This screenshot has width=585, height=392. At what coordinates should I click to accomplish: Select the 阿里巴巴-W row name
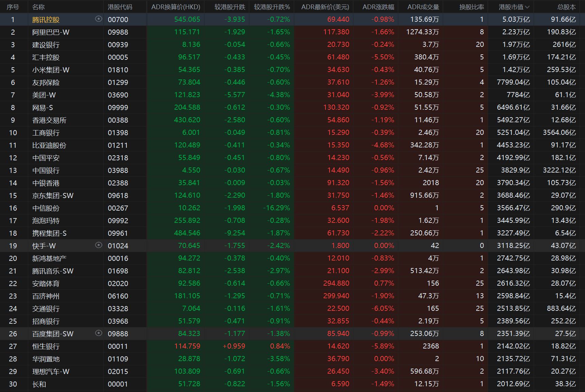[51, 32]
